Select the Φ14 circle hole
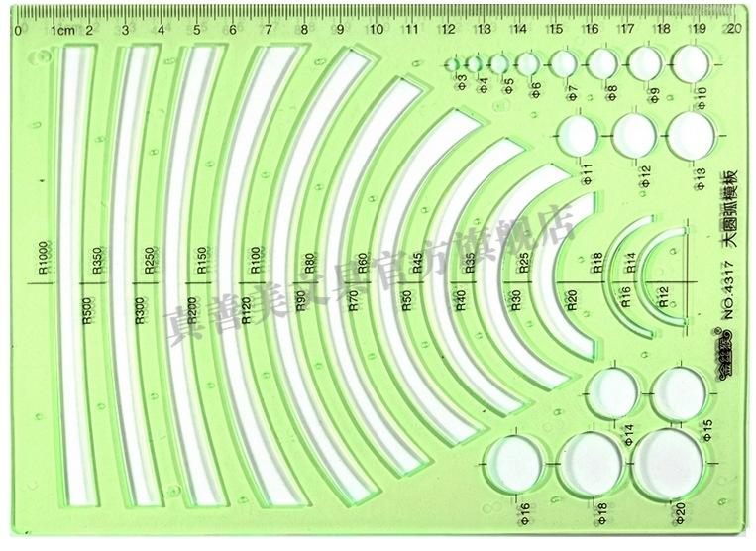The width and height of the screenshot is (756, 551). (614, 393)
